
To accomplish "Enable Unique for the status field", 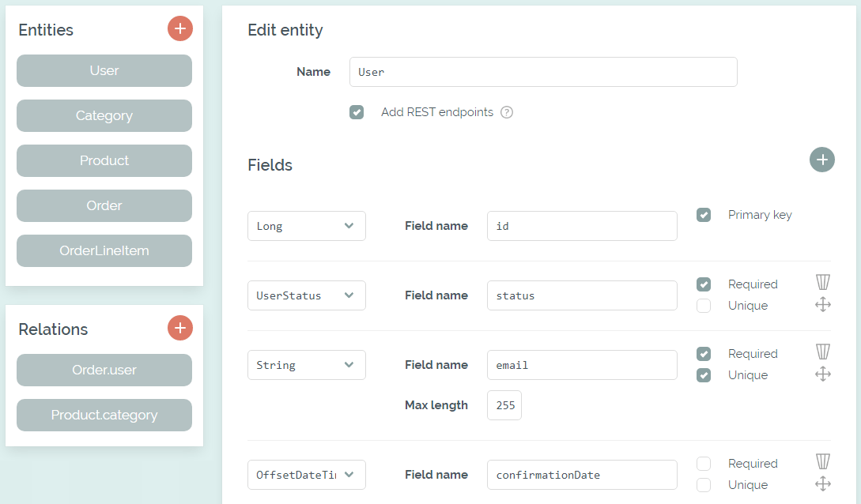I will click(x=704, y=306).
